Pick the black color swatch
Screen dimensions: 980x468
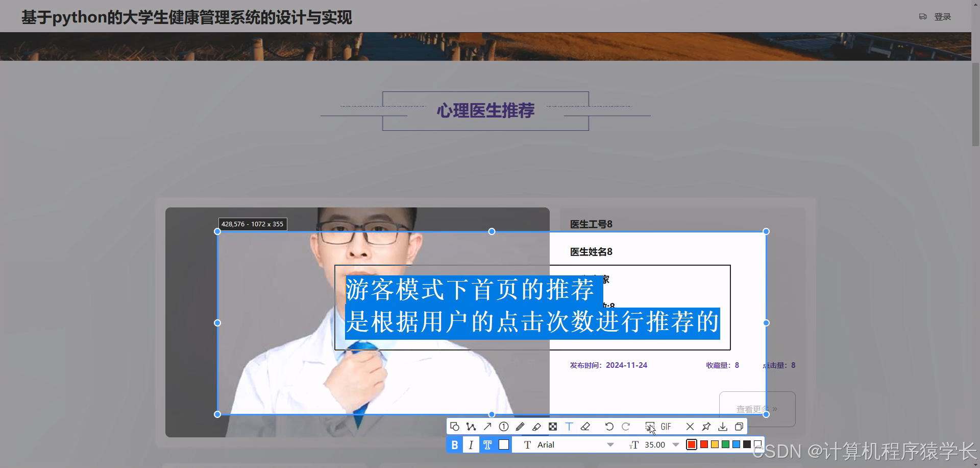[x=747, y=444]
